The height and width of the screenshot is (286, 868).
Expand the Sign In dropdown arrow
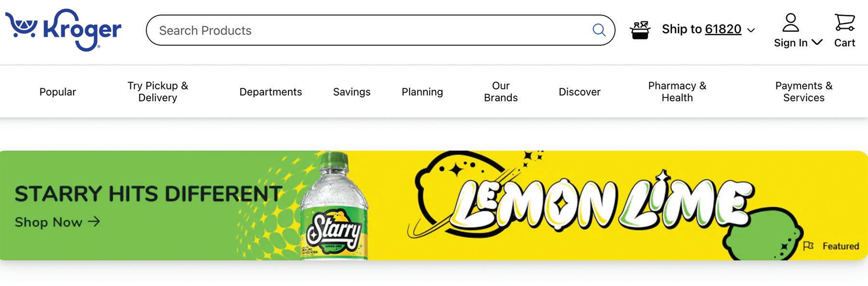pyautogui.click(x=817, y=42)
